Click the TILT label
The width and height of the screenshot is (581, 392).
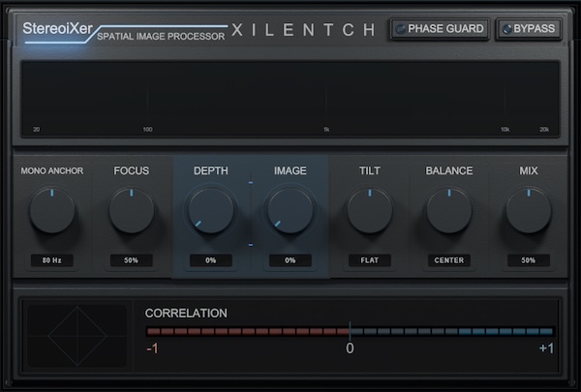click(x=370, y=170)
